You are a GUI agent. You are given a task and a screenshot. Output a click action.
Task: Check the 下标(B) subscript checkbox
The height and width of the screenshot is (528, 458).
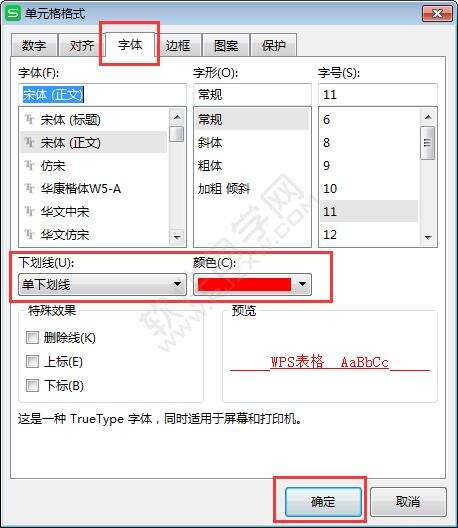pos(32,385)
